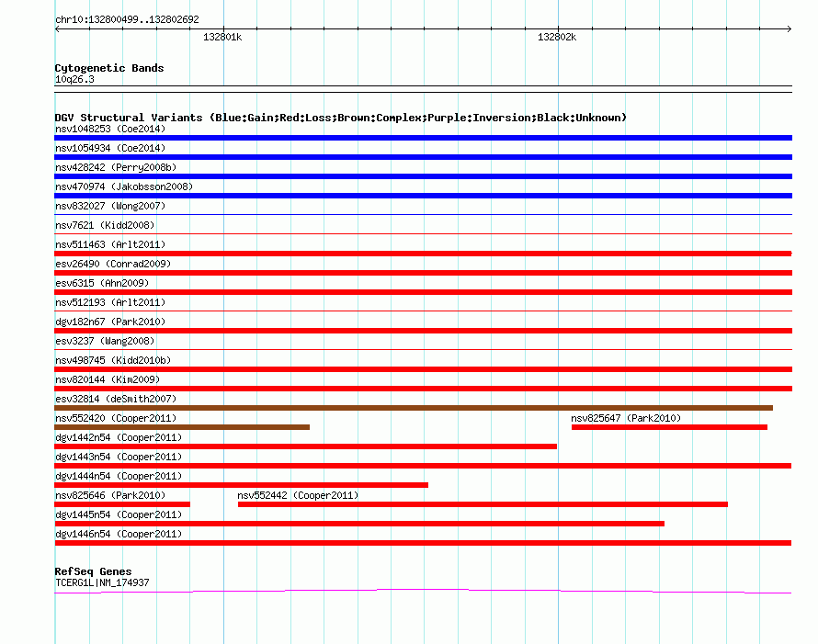Click the DGV Structural Variants track title
818x644 pixels.
(341, 118)
